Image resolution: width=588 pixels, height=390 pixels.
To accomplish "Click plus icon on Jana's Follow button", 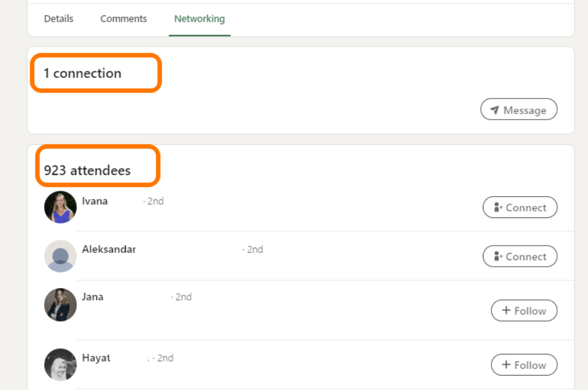I will (x=506, y=311).
